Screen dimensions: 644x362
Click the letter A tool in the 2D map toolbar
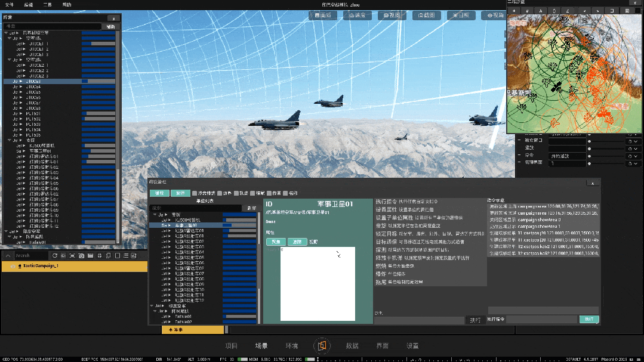coord(540,11)
